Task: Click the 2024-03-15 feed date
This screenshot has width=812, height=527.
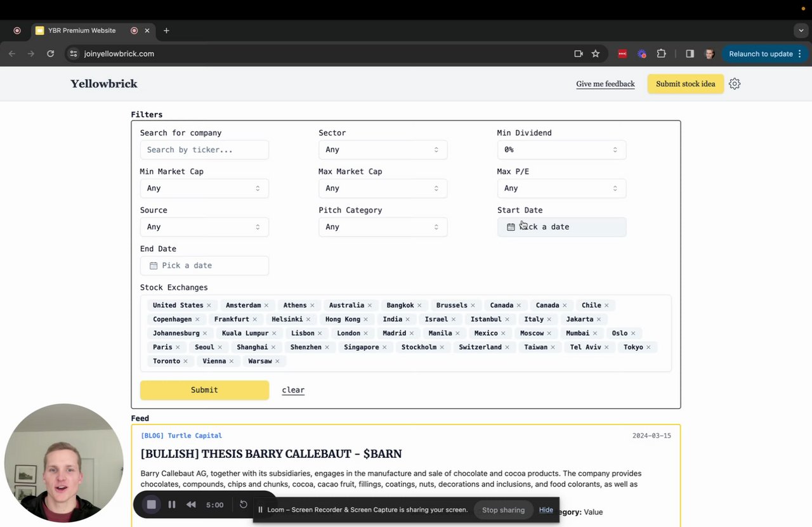Action: click(652, 436)
